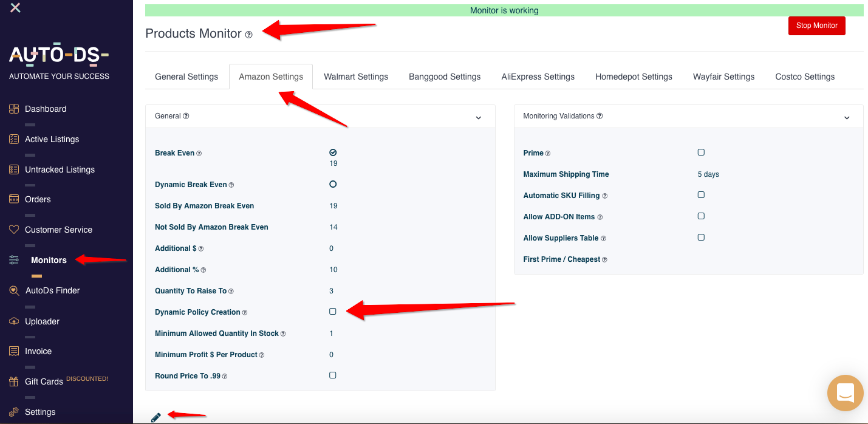Screen dimensions: 868x424
Task: Click help icon beside First Prime / Cheapest
Action: click(604, 260)
